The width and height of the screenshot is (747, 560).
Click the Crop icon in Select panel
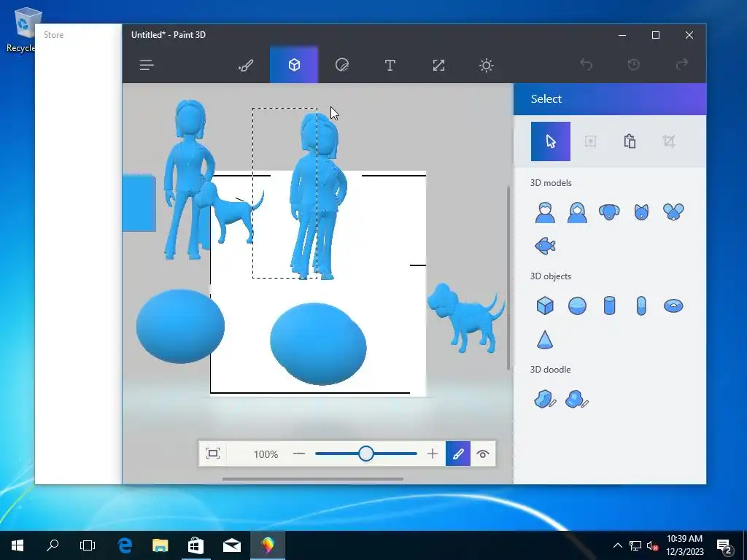(669, 141)
